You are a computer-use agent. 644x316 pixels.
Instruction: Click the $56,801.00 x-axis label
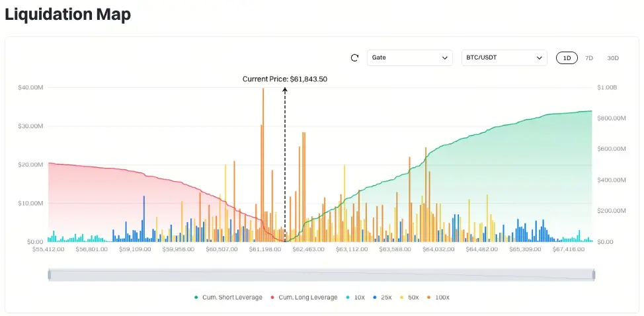click(x=92, y=249)
